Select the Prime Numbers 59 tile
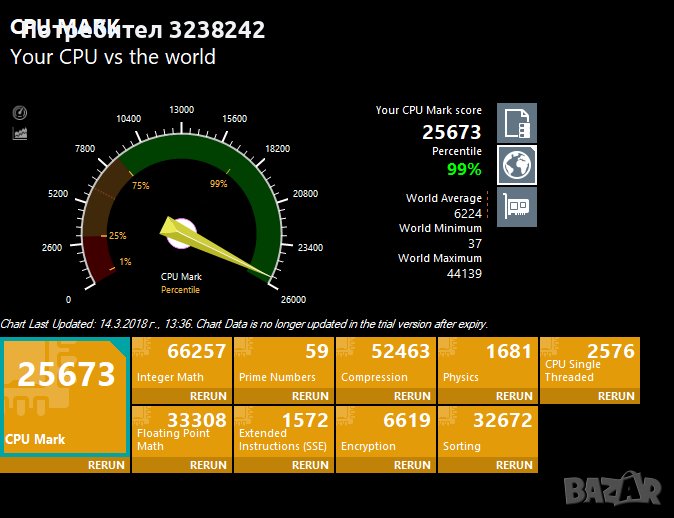Image resolution: width=674 pixels, height=518 pixels. [284, 363]
